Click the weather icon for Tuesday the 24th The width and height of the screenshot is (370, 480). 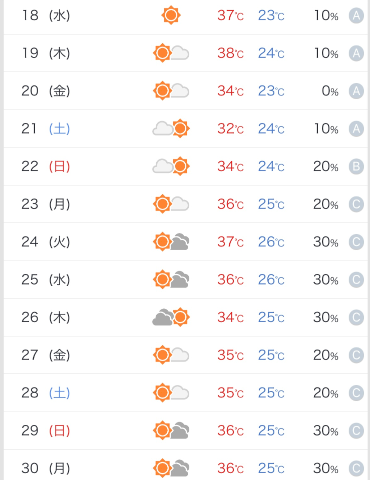pos(171,242)
